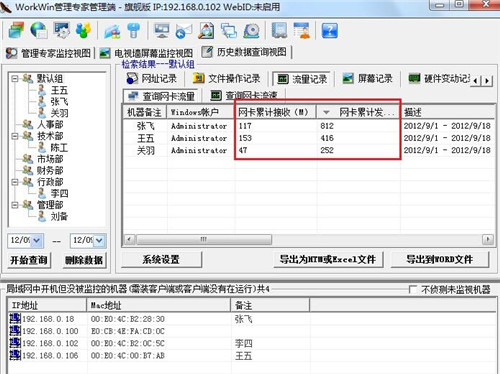This screenshot has height=374, width=500.
Task: Switch to 屏幕记录 tab
Action: (367, 79)
